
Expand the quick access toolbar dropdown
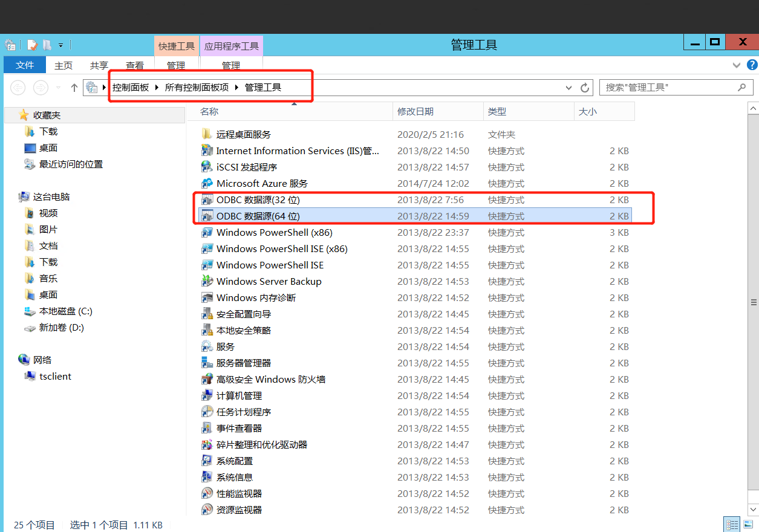tap(60, 45)
